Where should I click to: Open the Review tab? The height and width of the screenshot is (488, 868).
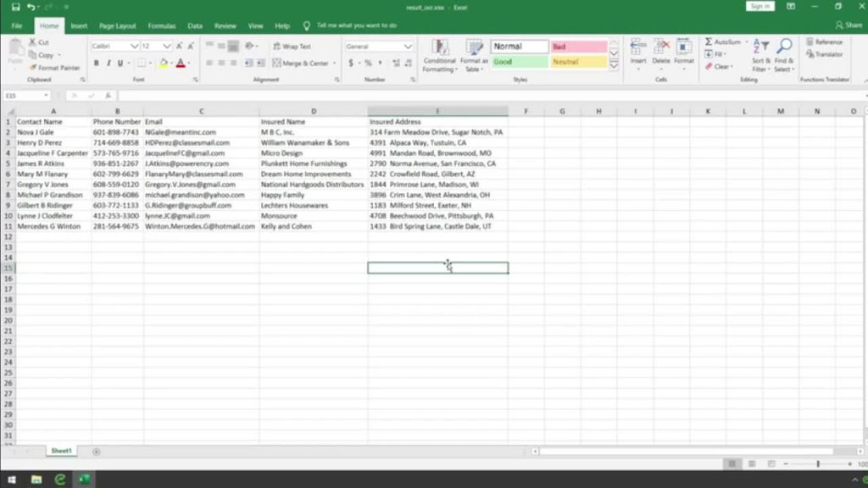225,26
